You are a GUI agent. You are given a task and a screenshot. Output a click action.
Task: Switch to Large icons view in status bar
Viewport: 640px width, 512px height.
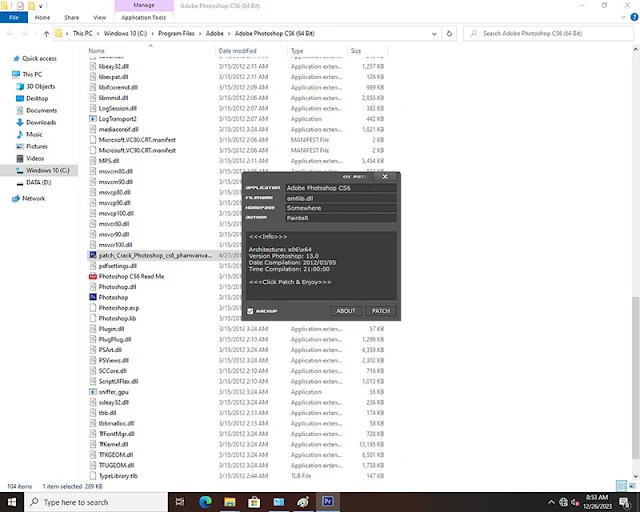coord(632,486)
